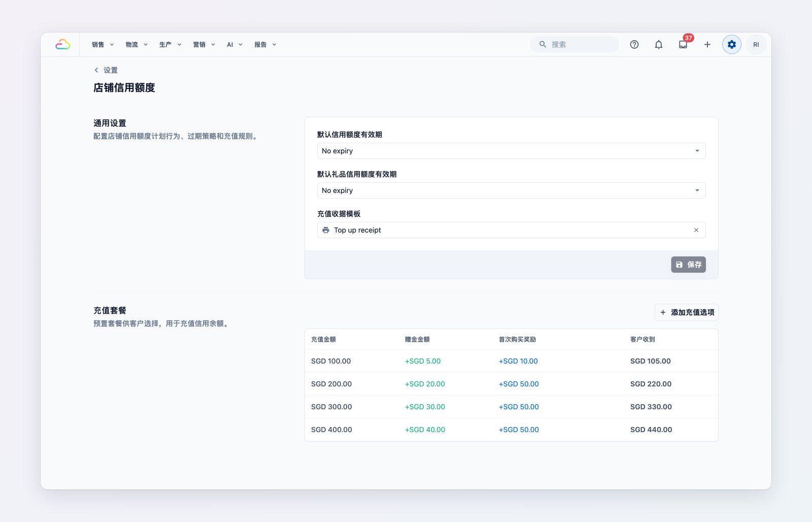812x522 pixels.
Task: Click the 客户收到 column header
Action: (642, 339)
